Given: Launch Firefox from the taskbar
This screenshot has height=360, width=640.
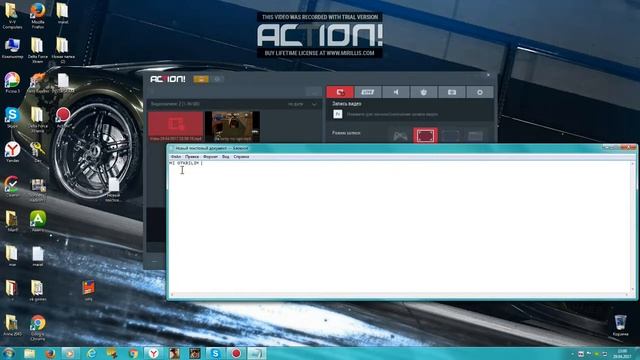Looking at the screenshot, I should point(50,353).
